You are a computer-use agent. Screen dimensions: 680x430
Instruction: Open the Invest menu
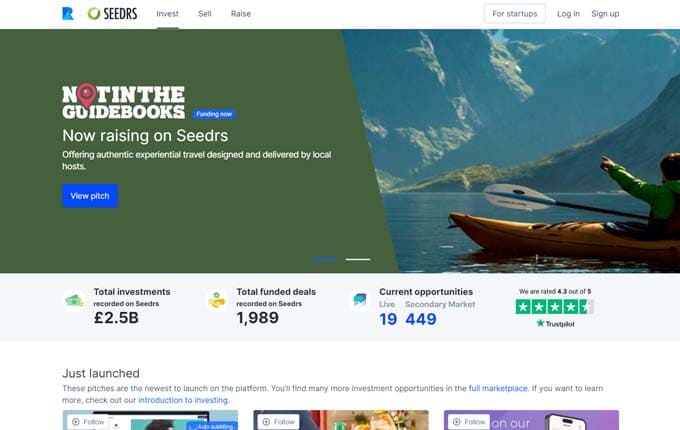tap(167, 14)
